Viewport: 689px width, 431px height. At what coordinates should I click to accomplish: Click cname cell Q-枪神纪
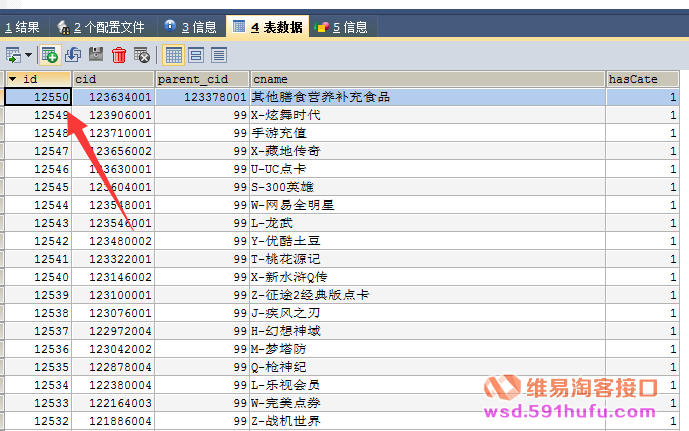(x=428, y=367)
